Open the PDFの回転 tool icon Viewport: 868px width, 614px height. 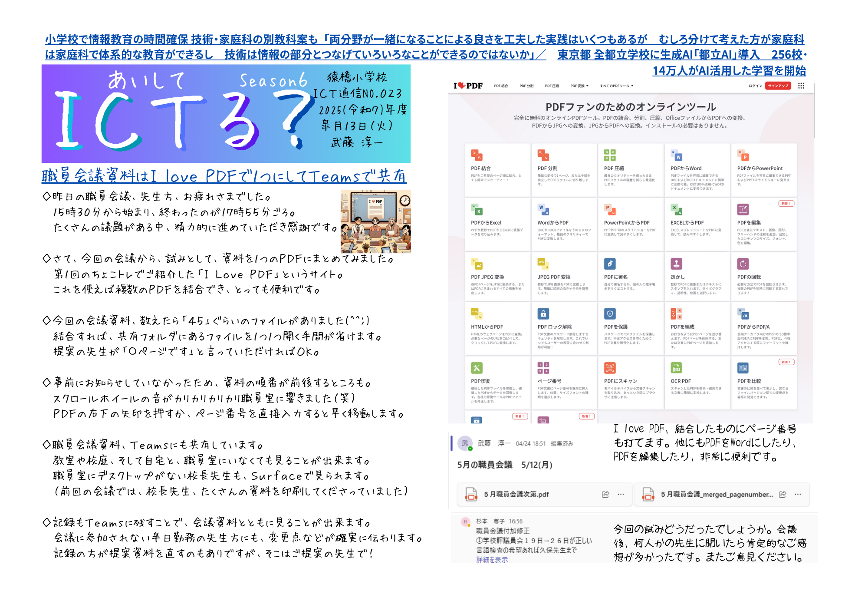click(x=743, y=264)
